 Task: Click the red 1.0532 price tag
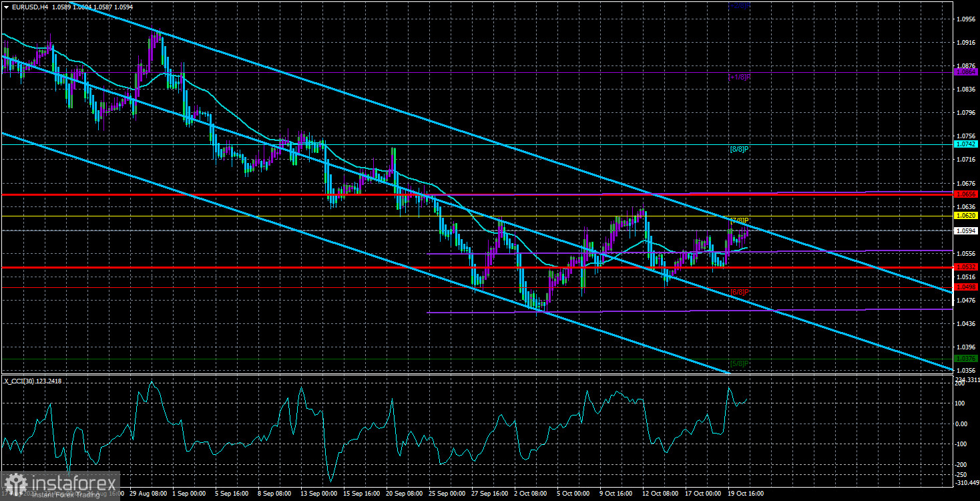(x=966, y=267)
